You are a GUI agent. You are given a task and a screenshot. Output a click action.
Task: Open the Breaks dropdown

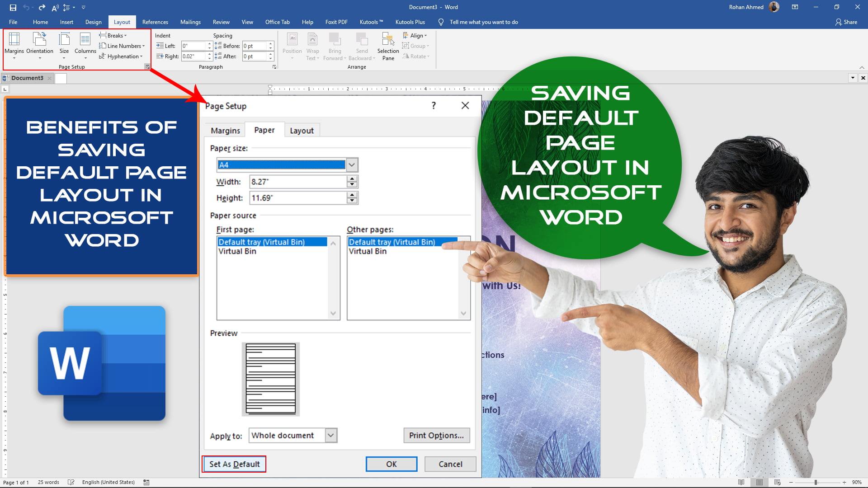coord(113,35)
